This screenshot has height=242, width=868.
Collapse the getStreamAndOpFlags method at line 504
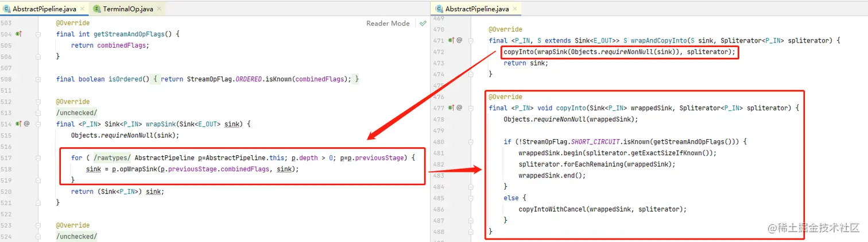pyautogui.click(x=38, y=34)
